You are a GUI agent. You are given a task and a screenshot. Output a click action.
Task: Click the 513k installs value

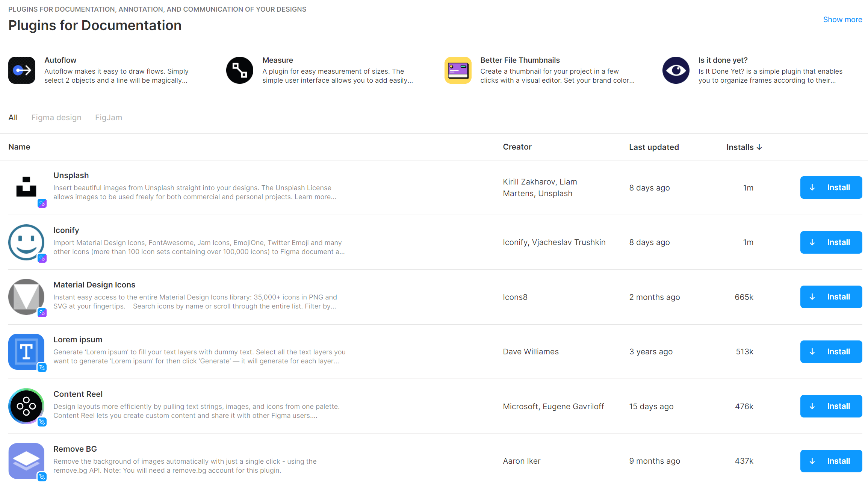pos(745,352)
